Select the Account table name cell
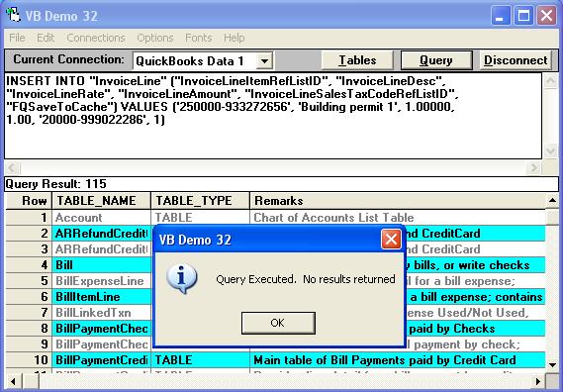This screenshot has width=563, height=392. coord(101,218)
